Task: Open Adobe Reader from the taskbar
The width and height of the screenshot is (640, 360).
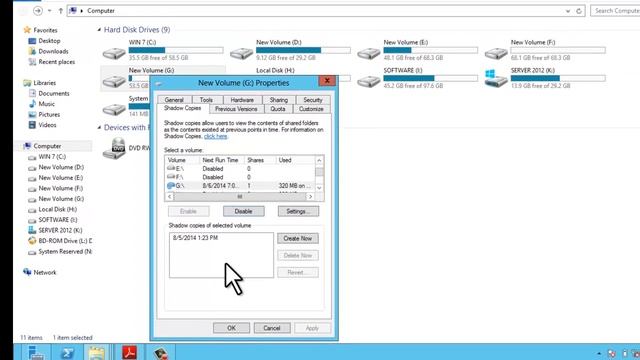Action: (x=129, y=352)
